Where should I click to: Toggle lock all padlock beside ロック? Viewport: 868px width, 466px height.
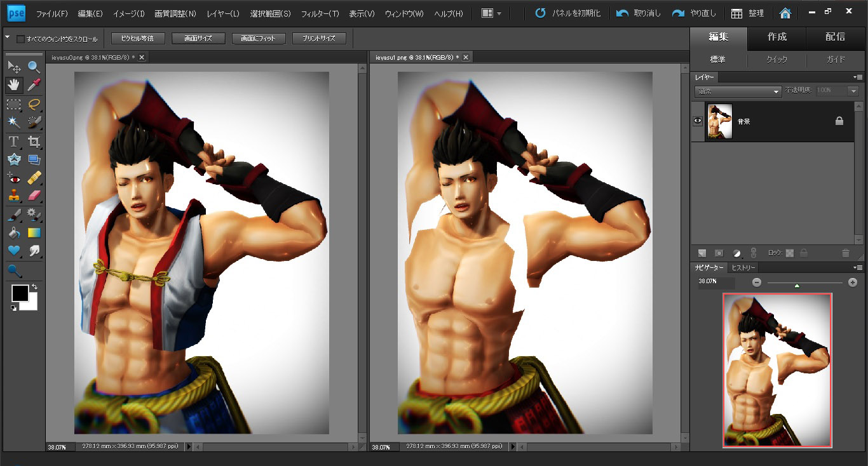(x=804, y=253)
